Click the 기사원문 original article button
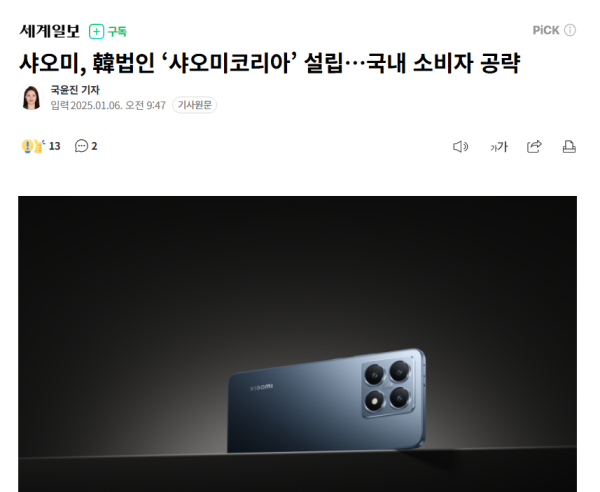This screenshot has height=492, width=600. [194, 105]
